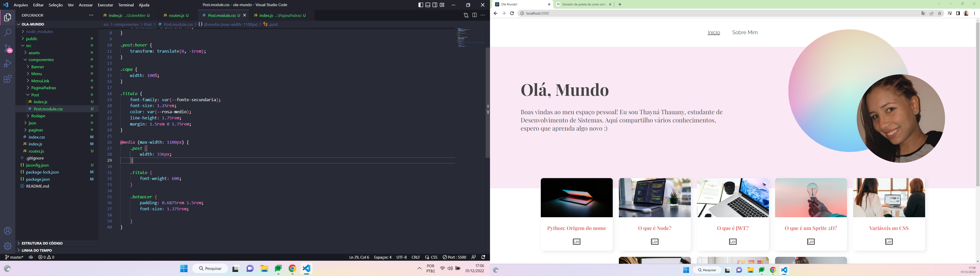
Task: Bookmark this page with star icon
Action: [x=940, y=13]
